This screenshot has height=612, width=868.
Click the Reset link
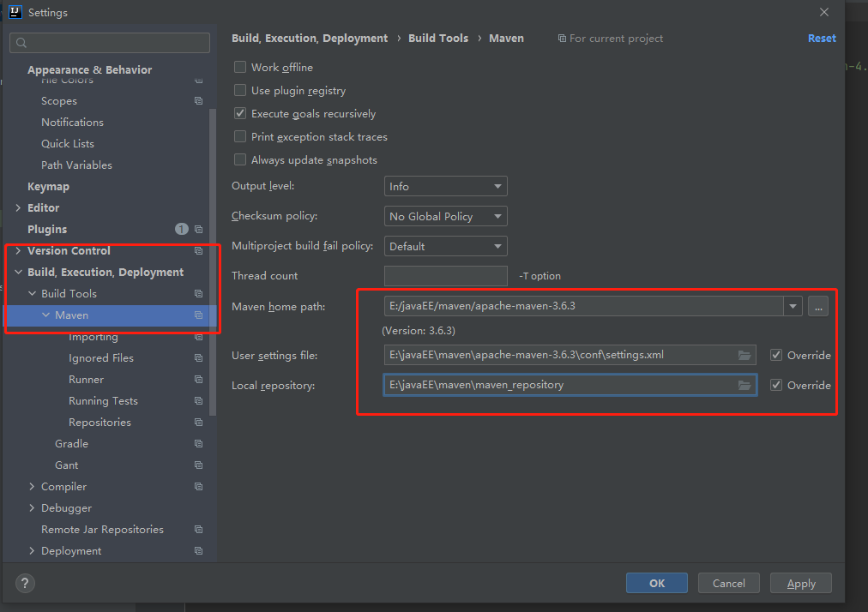click(822, 39)
